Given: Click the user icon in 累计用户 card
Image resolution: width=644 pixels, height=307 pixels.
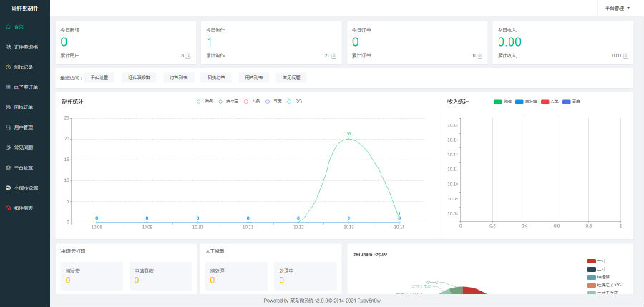Looking at the screenshot, I should pyautogui.click(x=188, y=55).
